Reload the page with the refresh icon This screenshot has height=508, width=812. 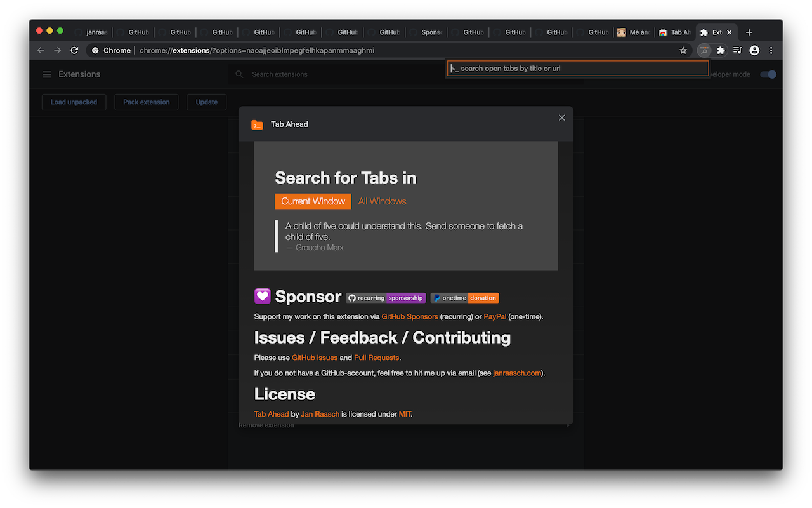pyautogui.click(x=74, y=50)
